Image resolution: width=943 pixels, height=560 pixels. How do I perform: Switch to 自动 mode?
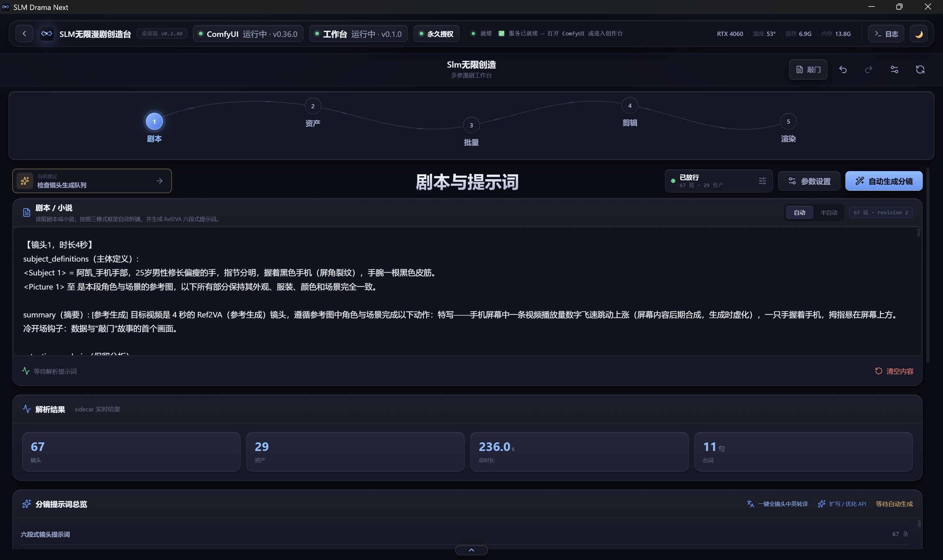pyautogui.click(x=799, y=213)
